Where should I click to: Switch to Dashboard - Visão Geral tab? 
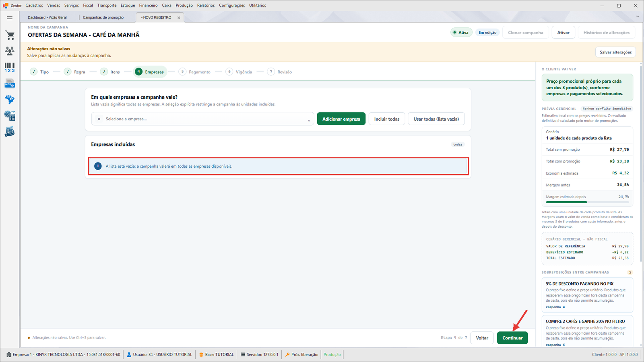click(x=47, y=18)
